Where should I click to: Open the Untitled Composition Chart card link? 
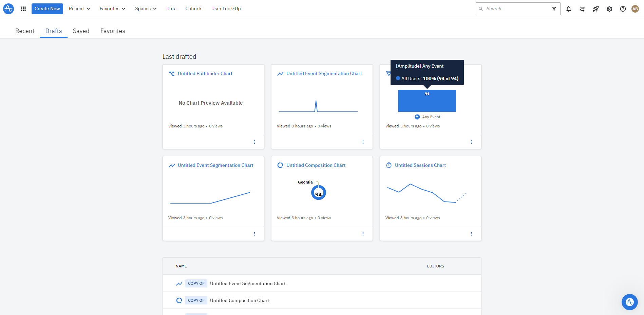(316, 165)
